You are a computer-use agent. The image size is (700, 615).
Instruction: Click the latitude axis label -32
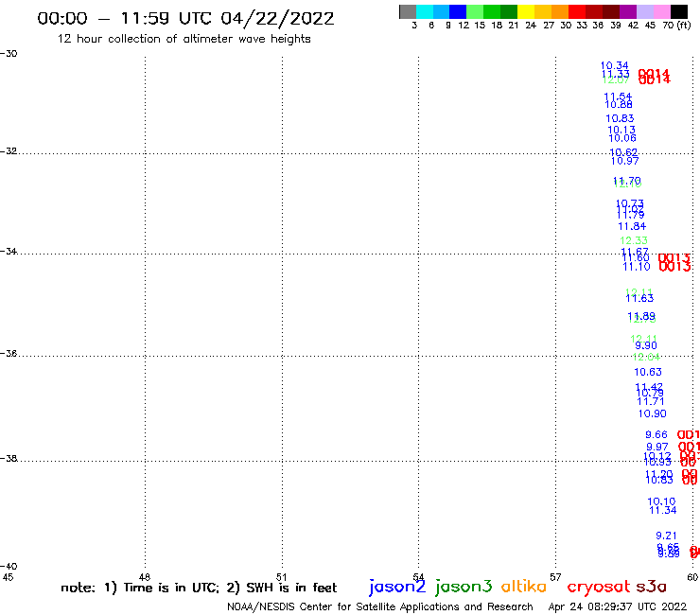(x=9, y=151)
